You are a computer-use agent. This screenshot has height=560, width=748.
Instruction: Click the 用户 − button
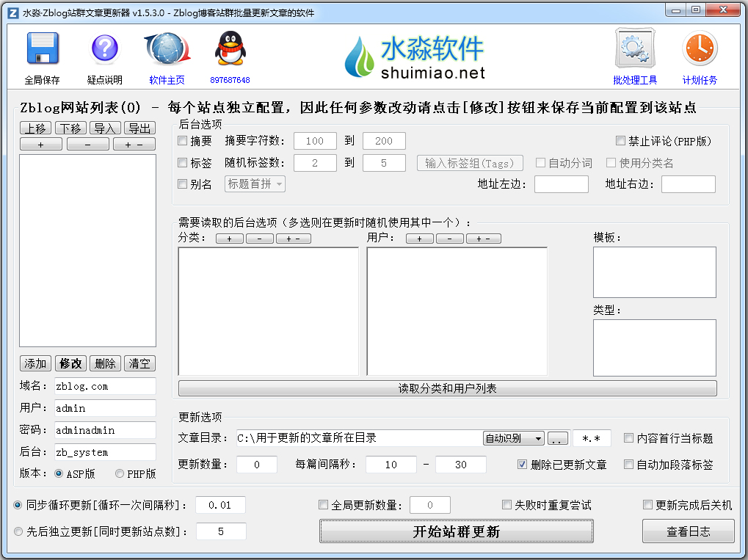tap(449, 239)
